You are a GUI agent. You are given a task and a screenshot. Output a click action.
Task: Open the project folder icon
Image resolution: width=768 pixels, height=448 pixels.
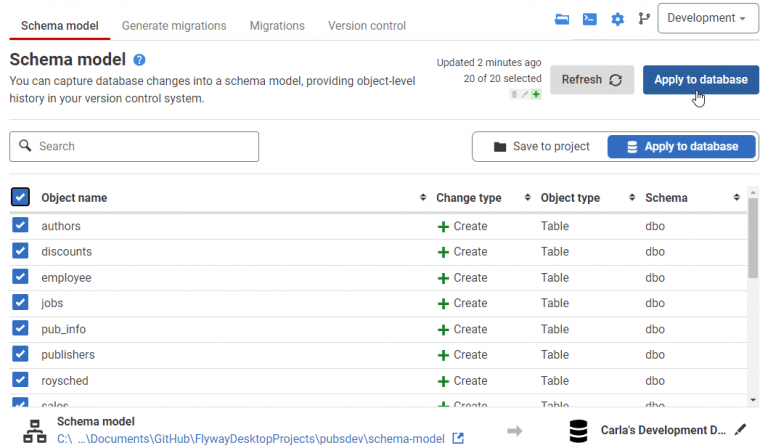point(562,19)
